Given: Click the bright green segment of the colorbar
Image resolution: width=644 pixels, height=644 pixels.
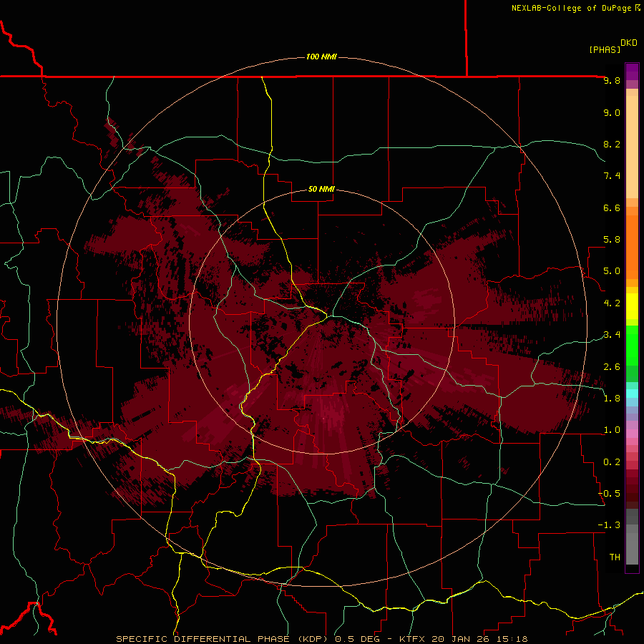Looking at the screenshot, I should (x=632, y=347).
